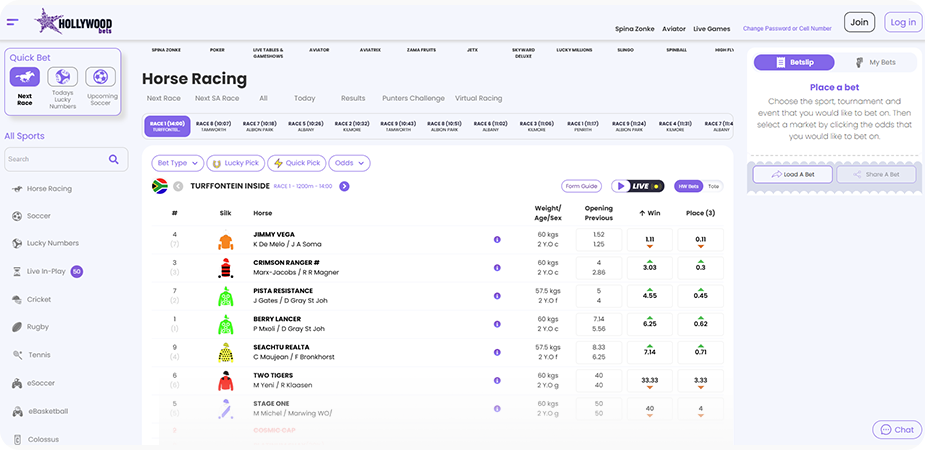Click info icon for Crimson Ranger
Image resolution: width=925 pixels, height=450 pixels.
tap(497, 268)
